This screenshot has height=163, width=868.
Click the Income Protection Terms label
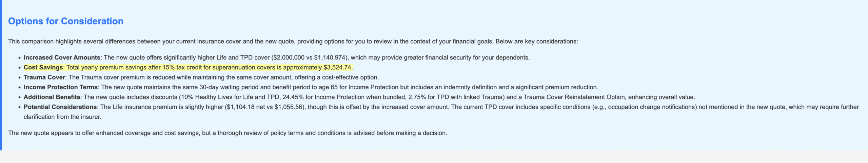(x=61, y=87)
